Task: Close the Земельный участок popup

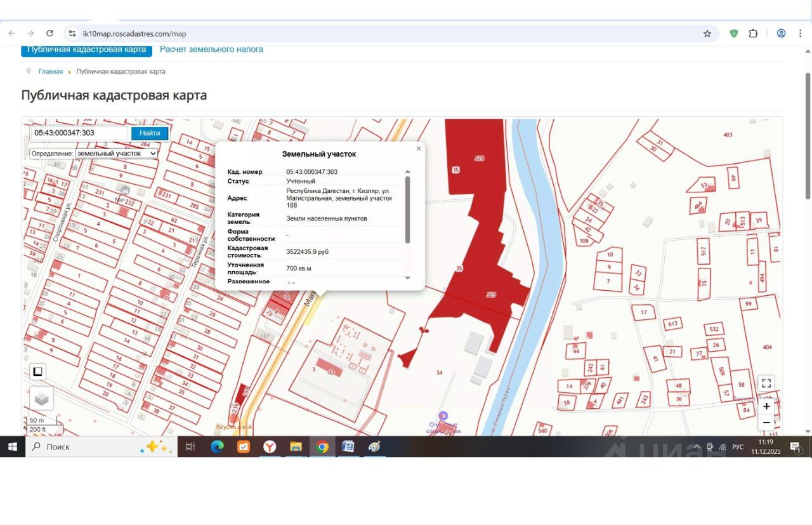Action: pyautogui.click(x=419, y=149)
